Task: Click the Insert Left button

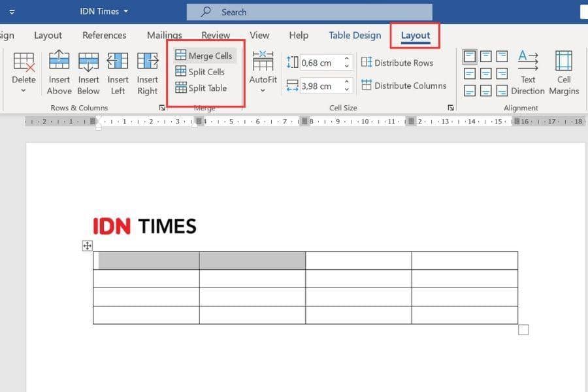Action: [x=118, y=69]
